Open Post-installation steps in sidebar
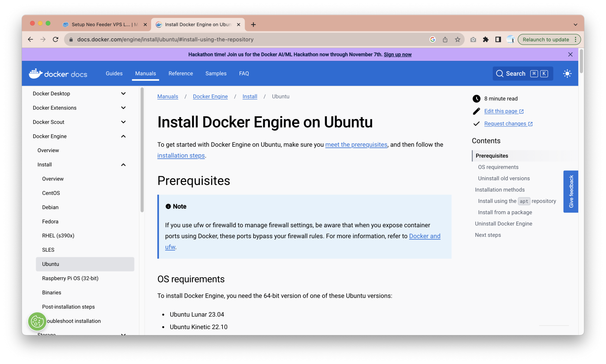Screen dimensions: 606x364 point(69,307)
